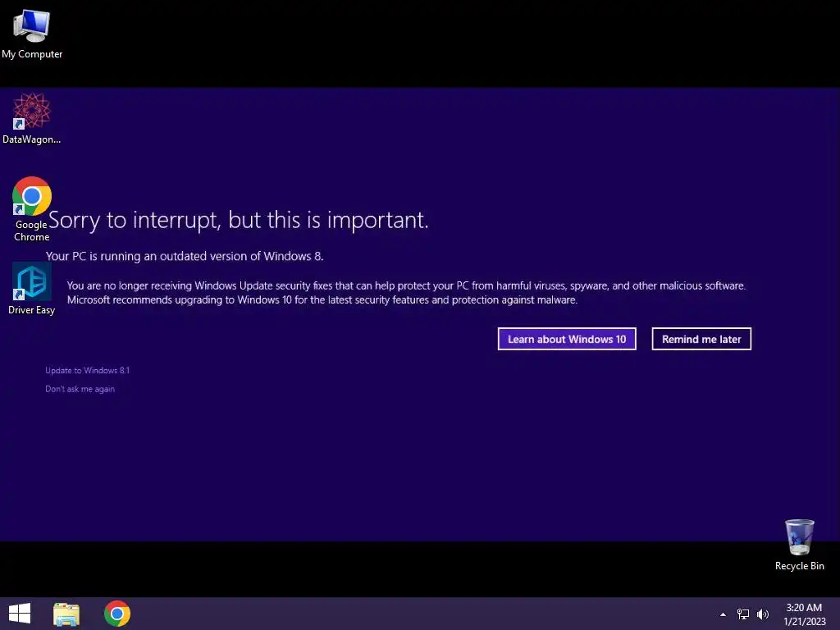Show hidden system tray icons
This screenshot has width=840, height=630.
pyautogui.click(x=723, y=614)
